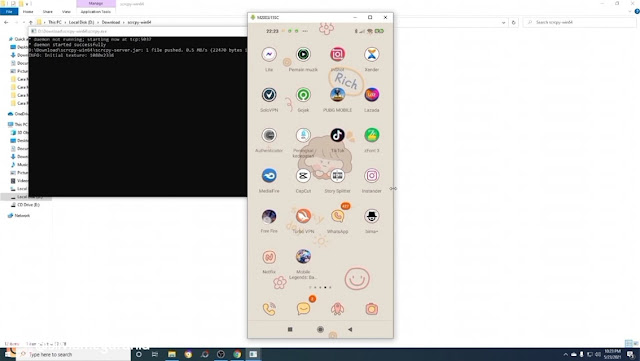Open Task View from the taskbar

[x=155, y=354]
